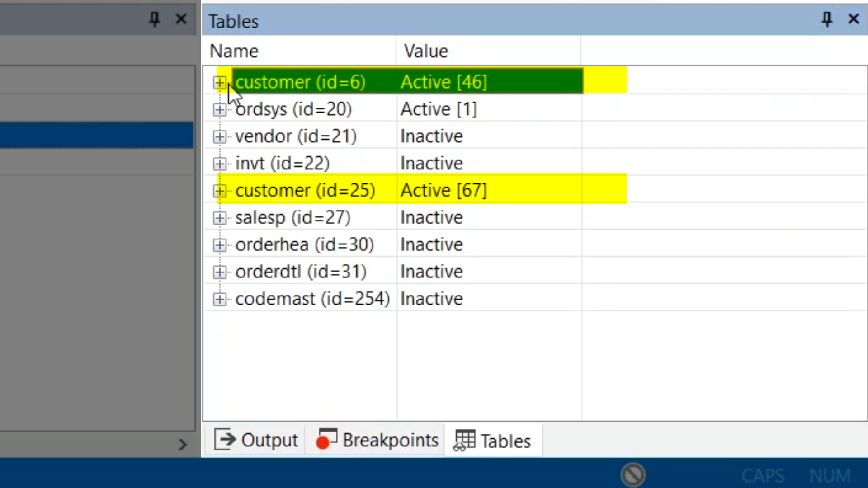Close the Tables panel
Image resolution: width=868 pixels, height=488 pixels.
coord(853,19)
